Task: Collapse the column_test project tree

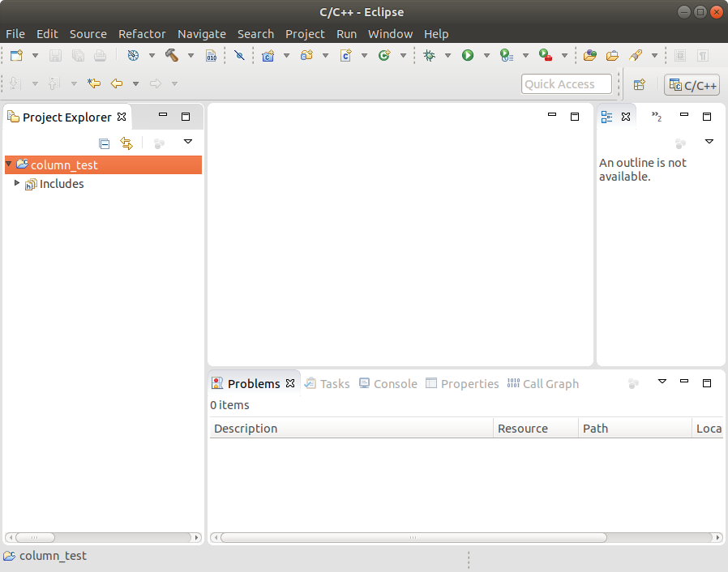Action: (9, 164)
